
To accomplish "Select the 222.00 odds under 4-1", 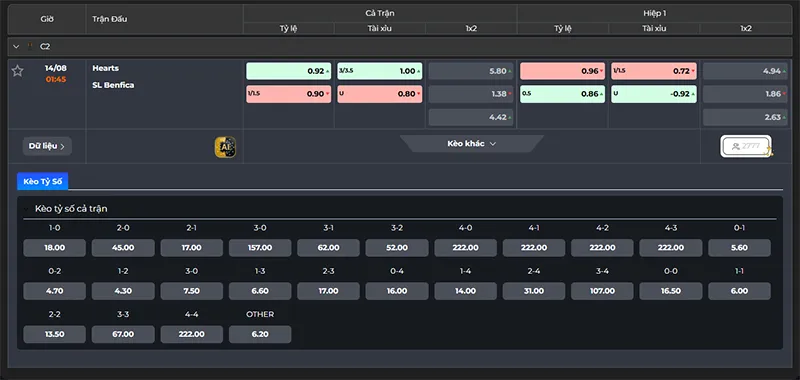I will 534,248.
